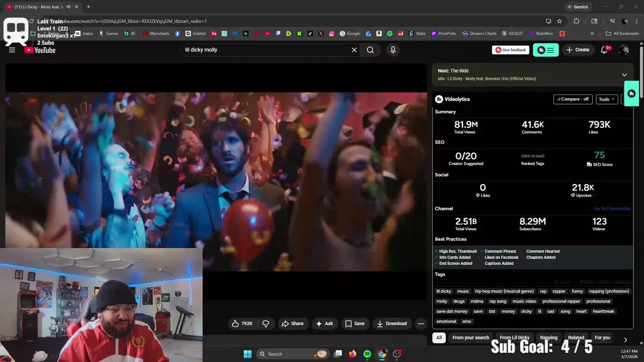644x362 pixels.
Task: Run search with magnifier button
Action: point(370,50)
